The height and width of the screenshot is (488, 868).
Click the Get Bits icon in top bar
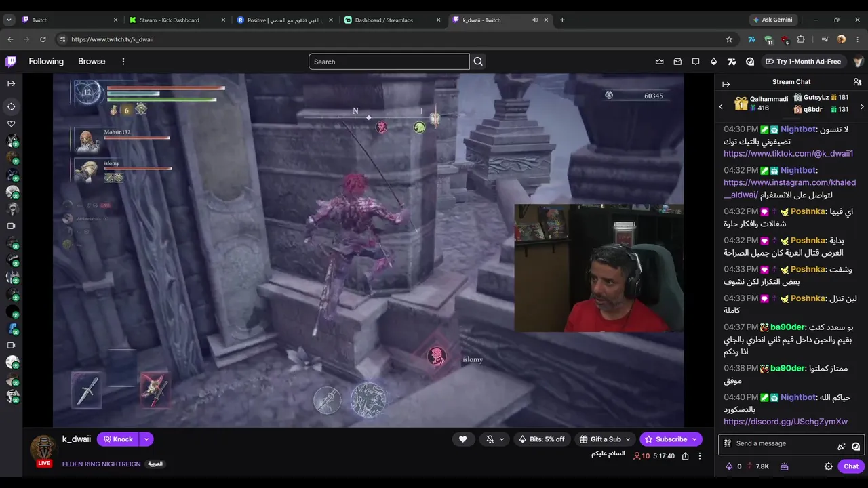click(713, 62)
